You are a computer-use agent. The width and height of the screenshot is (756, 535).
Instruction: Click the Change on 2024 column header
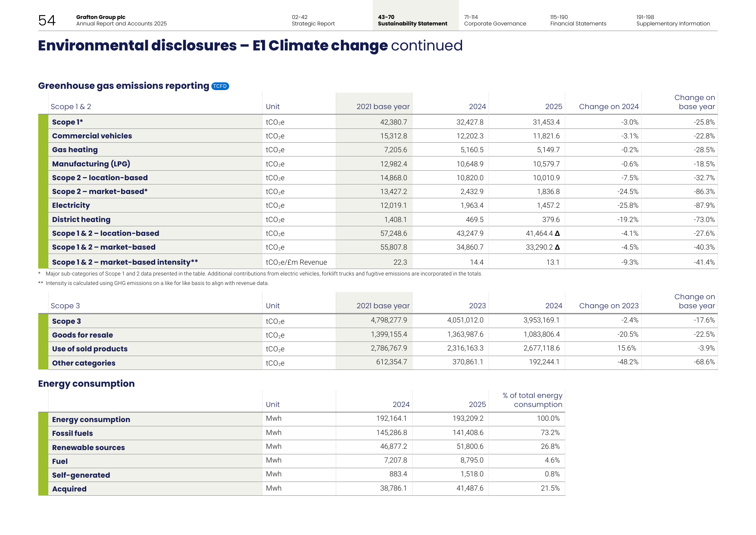tap(609, 106)
